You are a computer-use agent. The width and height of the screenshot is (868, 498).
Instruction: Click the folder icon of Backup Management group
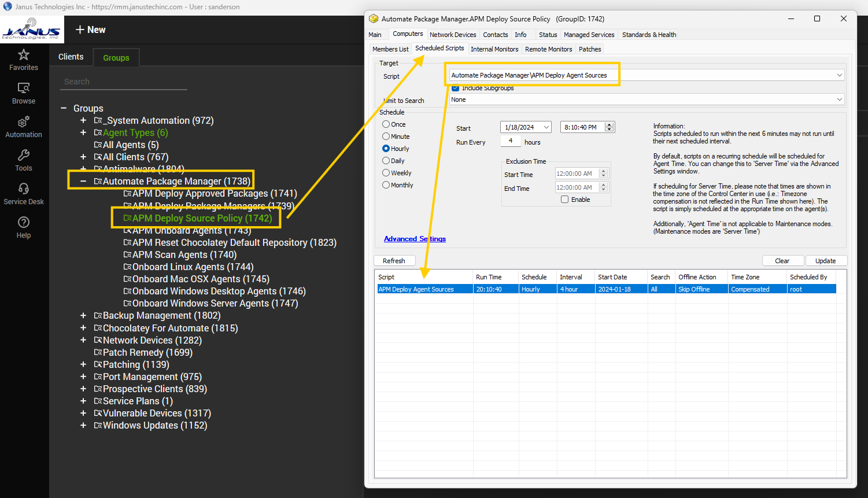[98, 316]
